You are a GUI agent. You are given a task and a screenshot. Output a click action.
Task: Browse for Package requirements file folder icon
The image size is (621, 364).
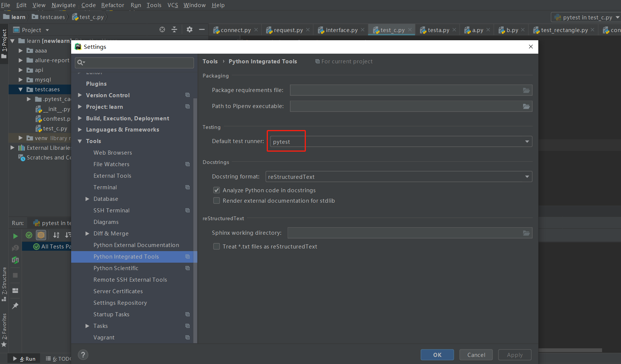tap(526, 90)
